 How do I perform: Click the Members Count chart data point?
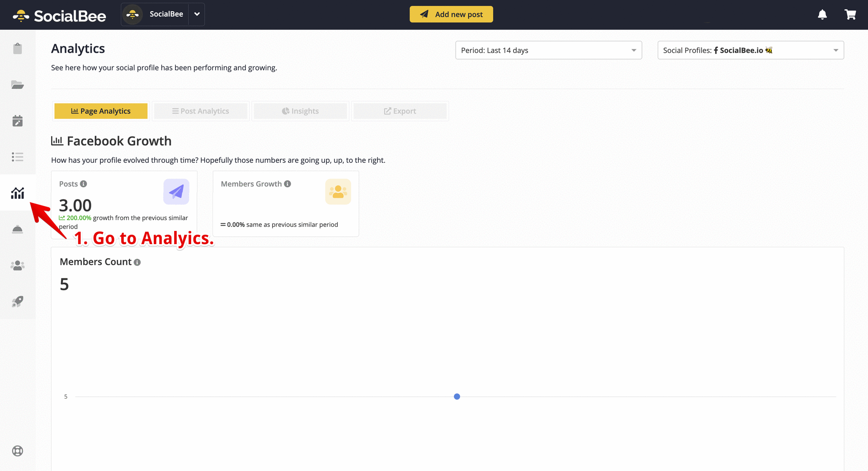pyautogui.click(x=457, y=396)
